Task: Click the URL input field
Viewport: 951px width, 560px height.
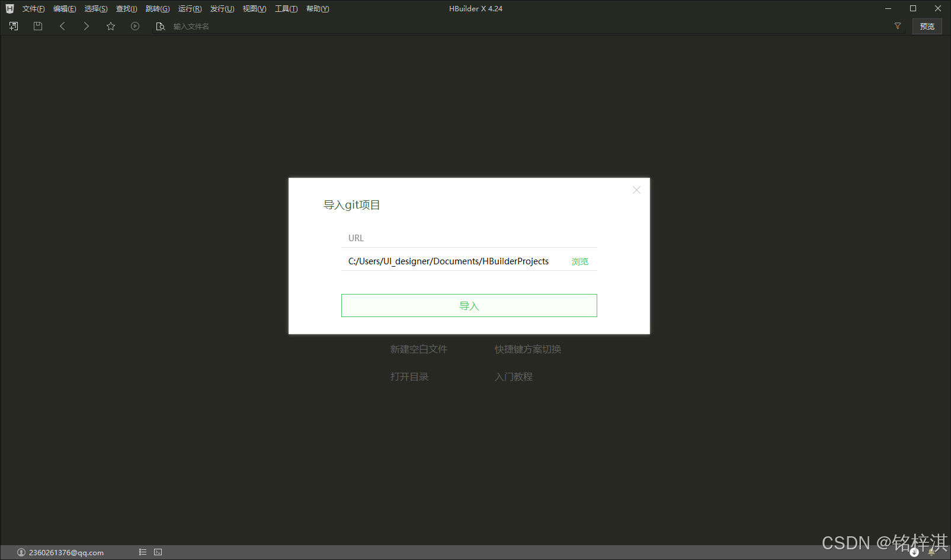Action: [469, 238]
